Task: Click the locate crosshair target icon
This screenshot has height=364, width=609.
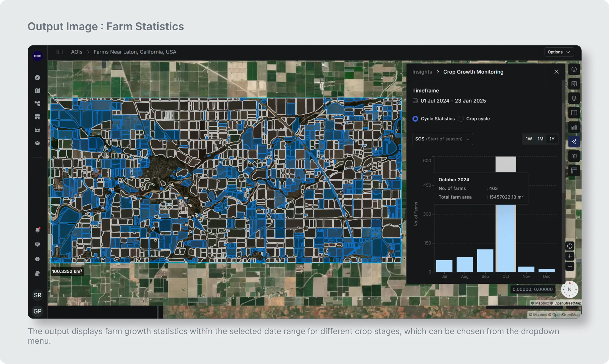Action: [x=570, y=246]
